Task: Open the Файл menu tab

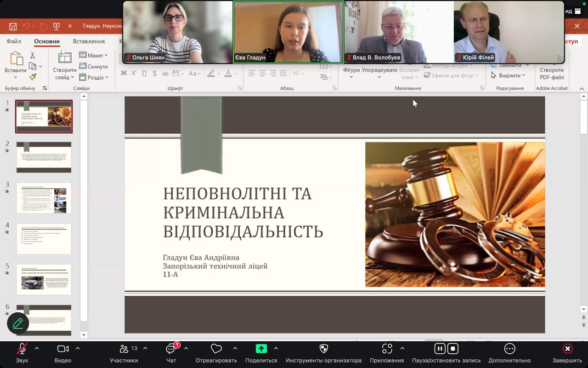Action: click(14, 41)
